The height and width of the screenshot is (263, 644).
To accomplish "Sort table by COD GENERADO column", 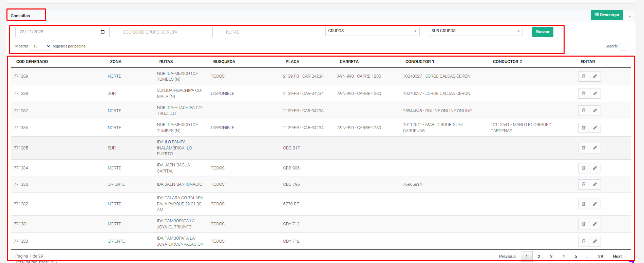I will (x=32, y=62).
